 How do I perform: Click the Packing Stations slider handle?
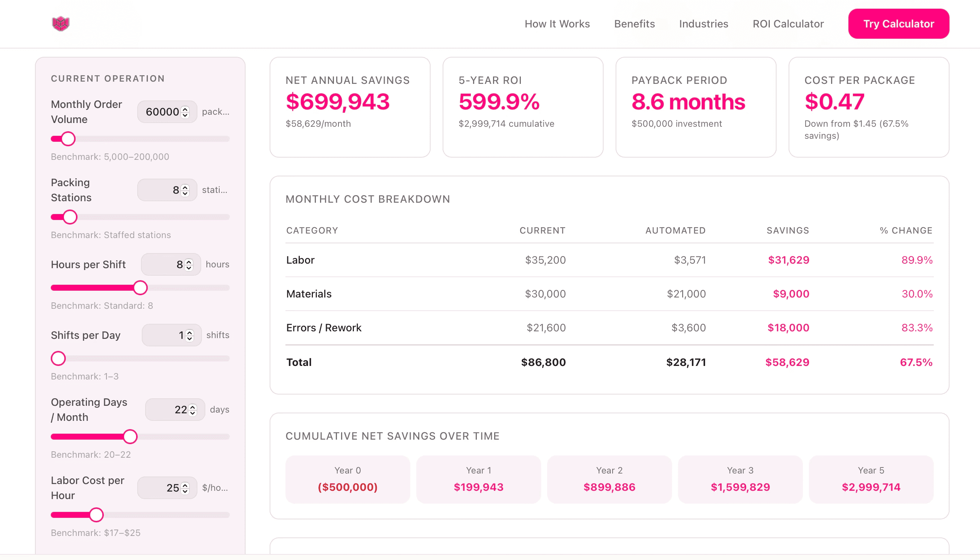pyautogui.click(x=70, y=217)
